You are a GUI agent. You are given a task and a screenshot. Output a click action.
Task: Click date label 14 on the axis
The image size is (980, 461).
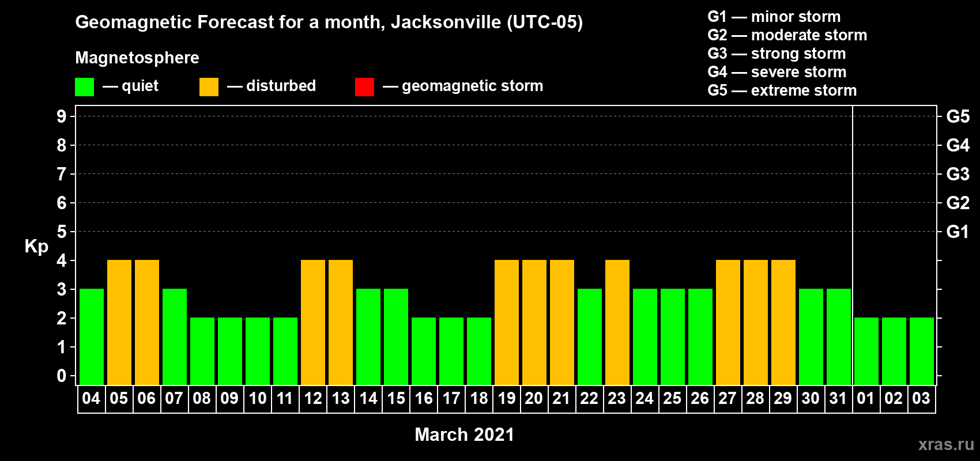point(368,399)
